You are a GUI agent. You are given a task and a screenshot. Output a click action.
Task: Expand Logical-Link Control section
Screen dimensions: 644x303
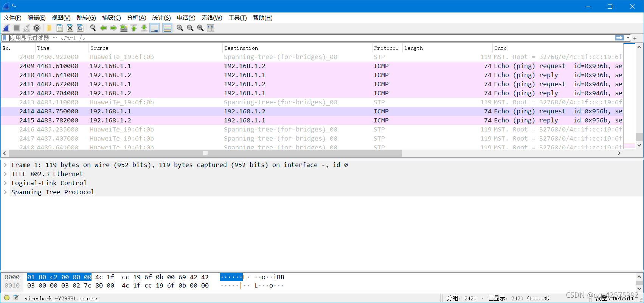pos(5,183)
